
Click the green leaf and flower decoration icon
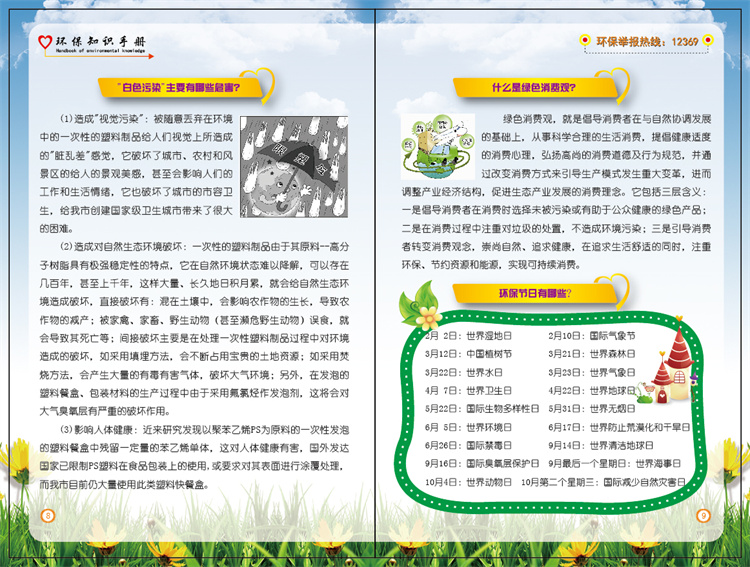pos(420,305)
